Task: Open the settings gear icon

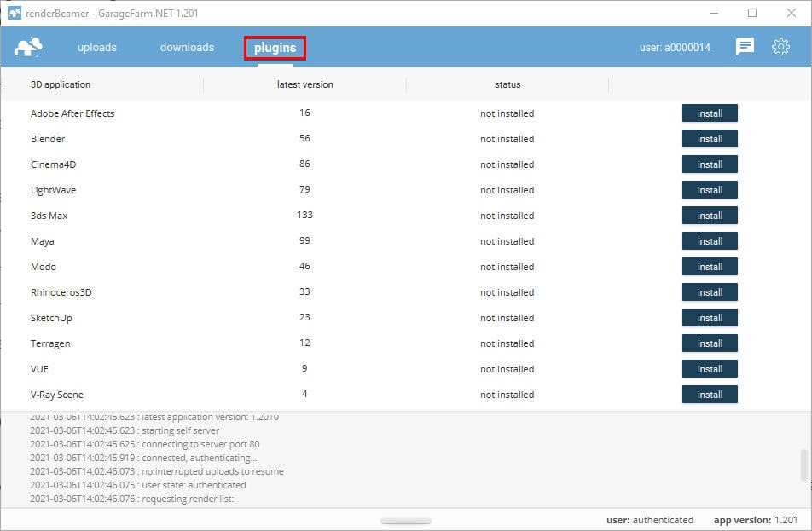Action: (x=780, y=47)
